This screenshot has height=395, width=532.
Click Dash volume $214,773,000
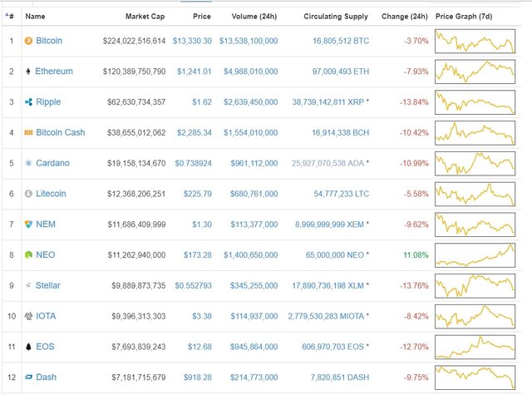tap(254, 378)
